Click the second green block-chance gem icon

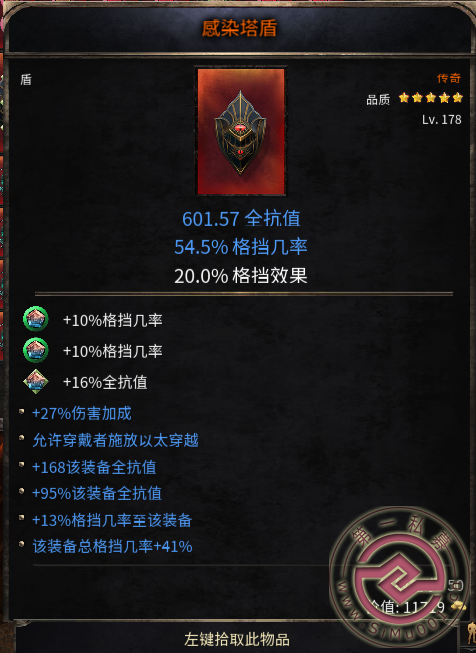(35, 350)
